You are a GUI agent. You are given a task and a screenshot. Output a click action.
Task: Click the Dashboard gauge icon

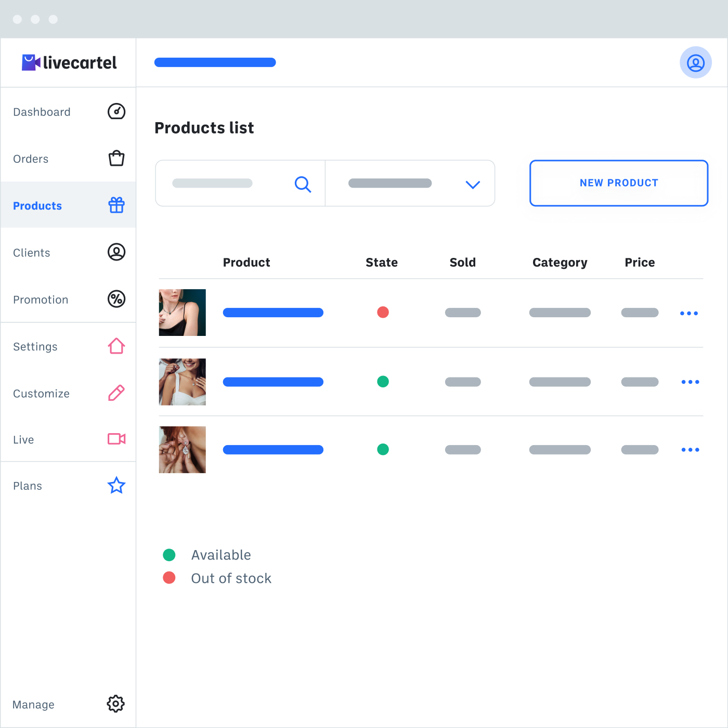116,111
